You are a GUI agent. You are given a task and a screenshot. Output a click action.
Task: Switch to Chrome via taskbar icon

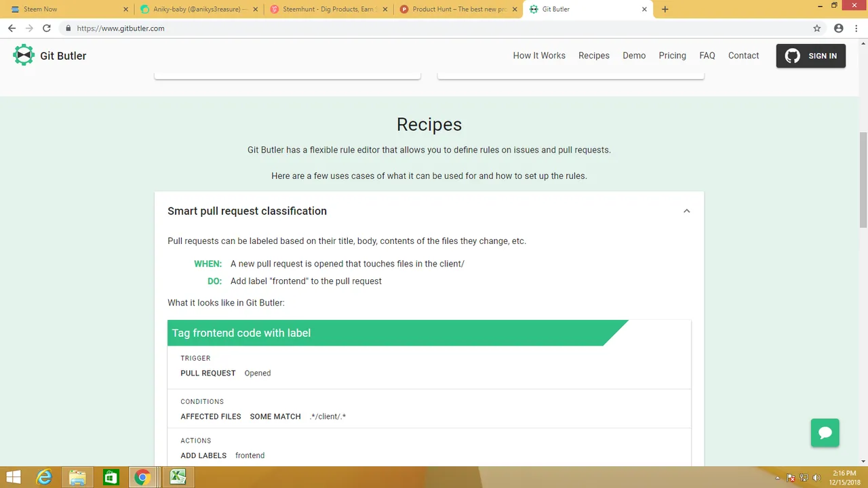142,477
